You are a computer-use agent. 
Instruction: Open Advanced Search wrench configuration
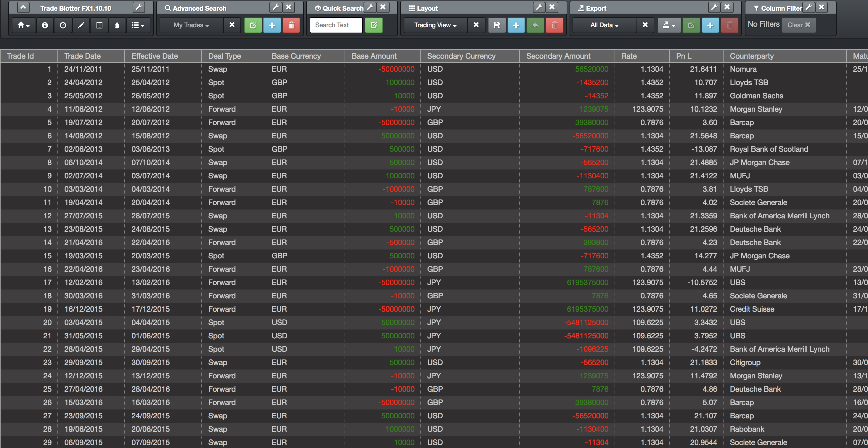pyautogui.click(x=276, y=7)
